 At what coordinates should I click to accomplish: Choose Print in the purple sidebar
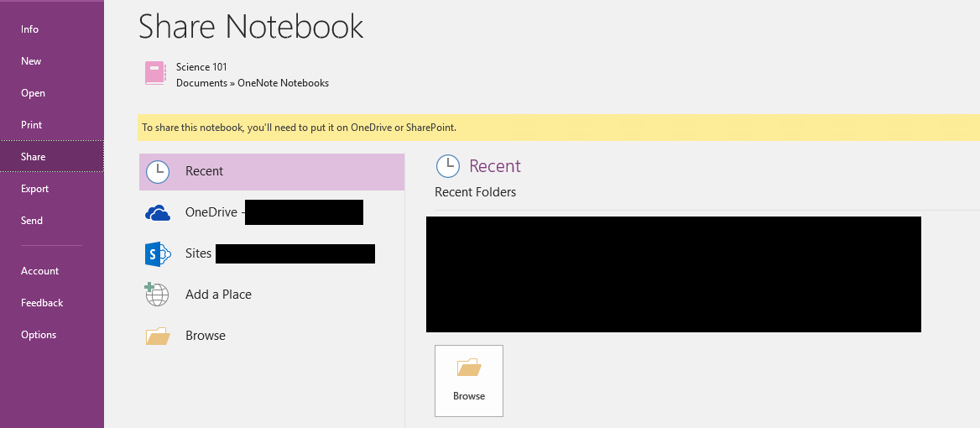[x=52, y=125]
